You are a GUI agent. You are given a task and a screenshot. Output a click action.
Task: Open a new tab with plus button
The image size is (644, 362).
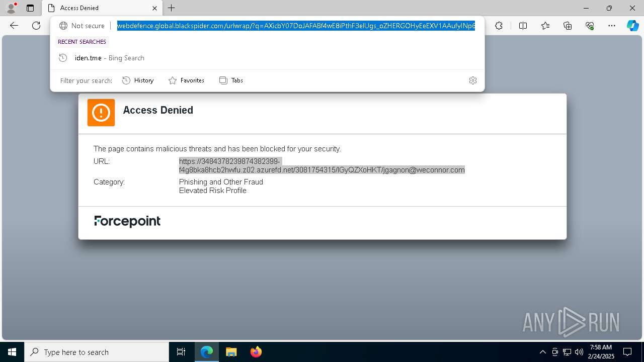click(172, 8)
